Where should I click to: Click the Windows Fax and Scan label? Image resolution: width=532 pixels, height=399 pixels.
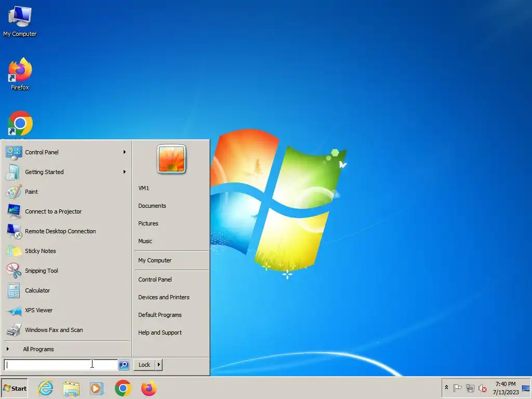[x=54, y=330]
